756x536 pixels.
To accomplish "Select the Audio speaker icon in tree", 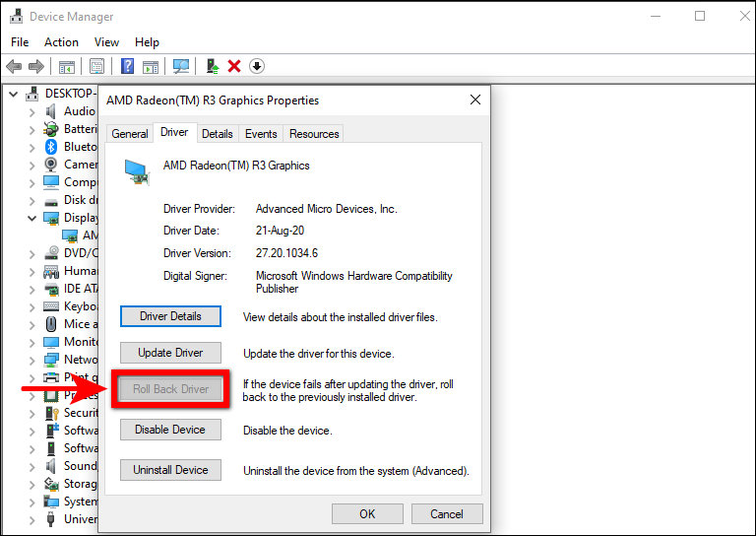I will [x=50, y=111].
